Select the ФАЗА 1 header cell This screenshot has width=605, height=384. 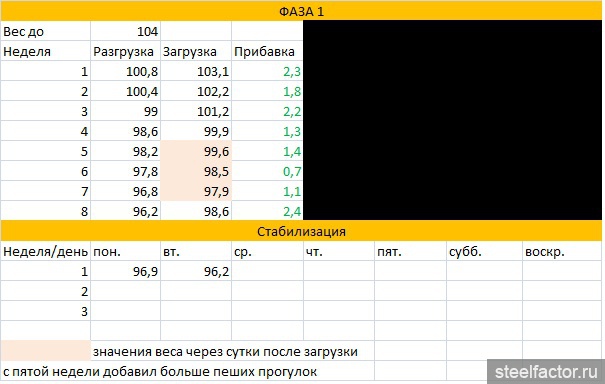(x=301, y=11)
